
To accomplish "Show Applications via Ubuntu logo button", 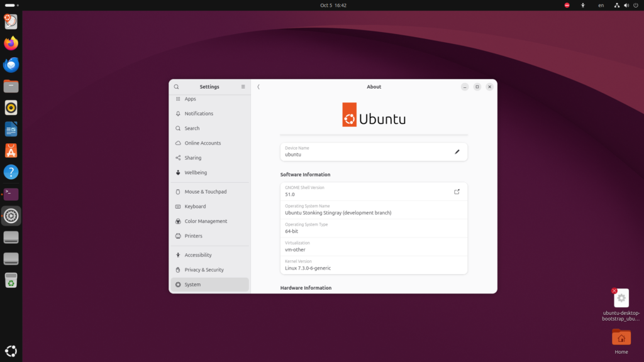I will 11,351.
